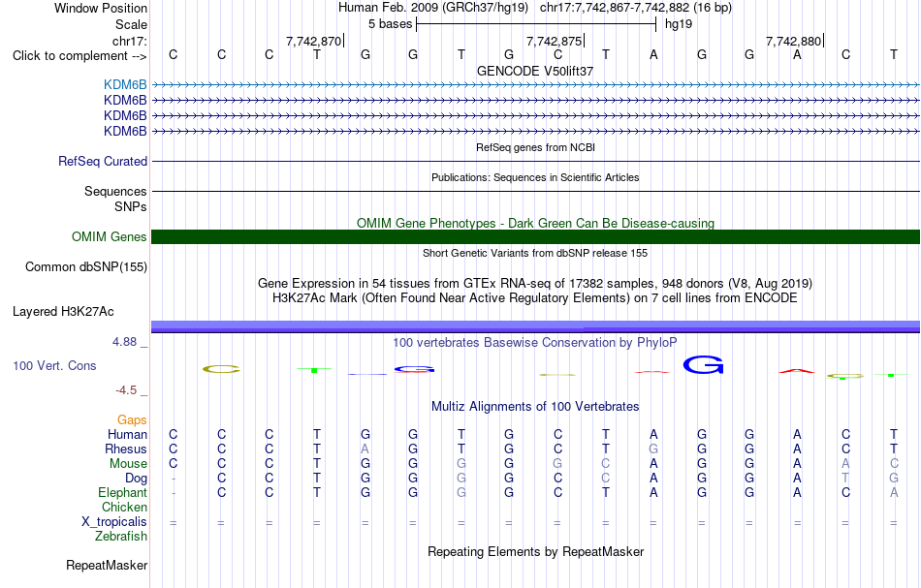
Task: Click 'RefSeq genes from NCBI' title
Action: click(535, 147)
